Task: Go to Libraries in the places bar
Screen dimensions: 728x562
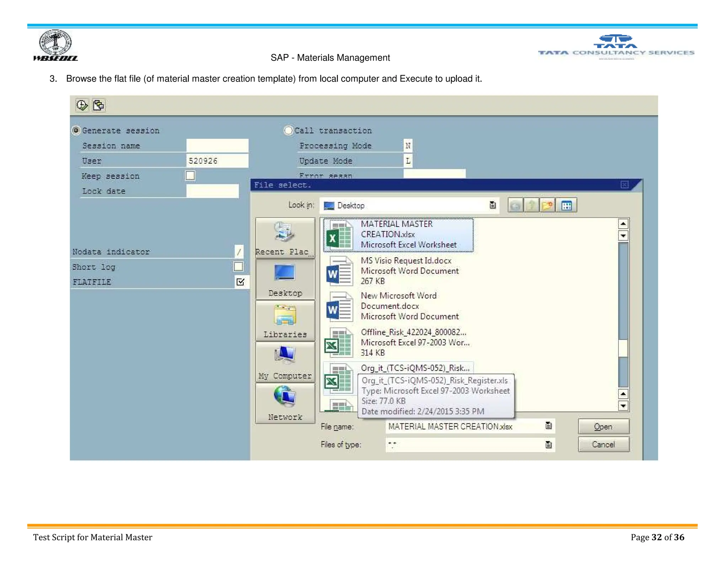Action: pyautogui.click(x=285, y=320)
